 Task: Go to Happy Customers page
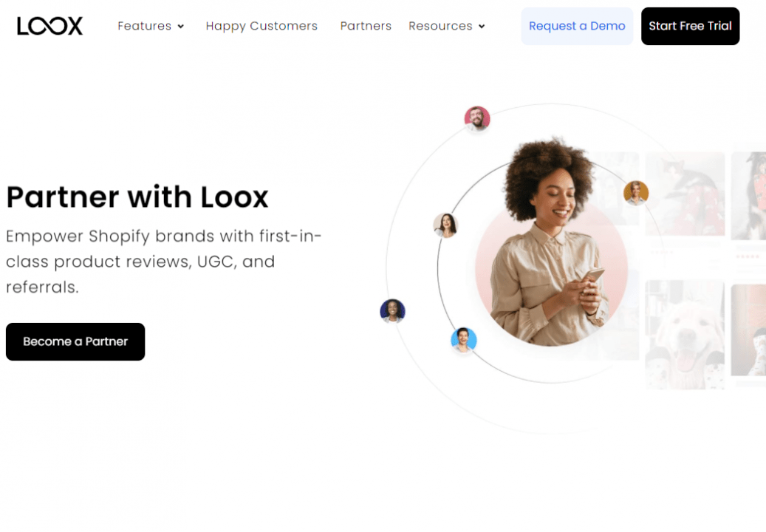point(261,26)
